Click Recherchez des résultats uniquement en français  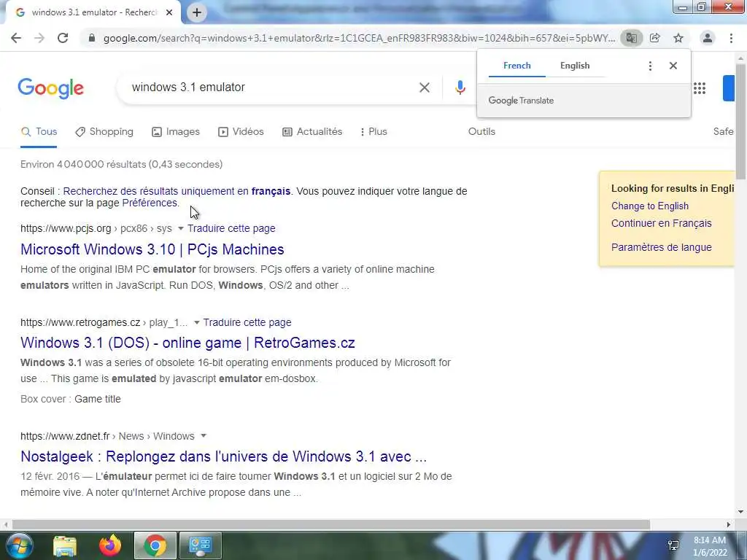pyautogui.click(x=177, y=192)
